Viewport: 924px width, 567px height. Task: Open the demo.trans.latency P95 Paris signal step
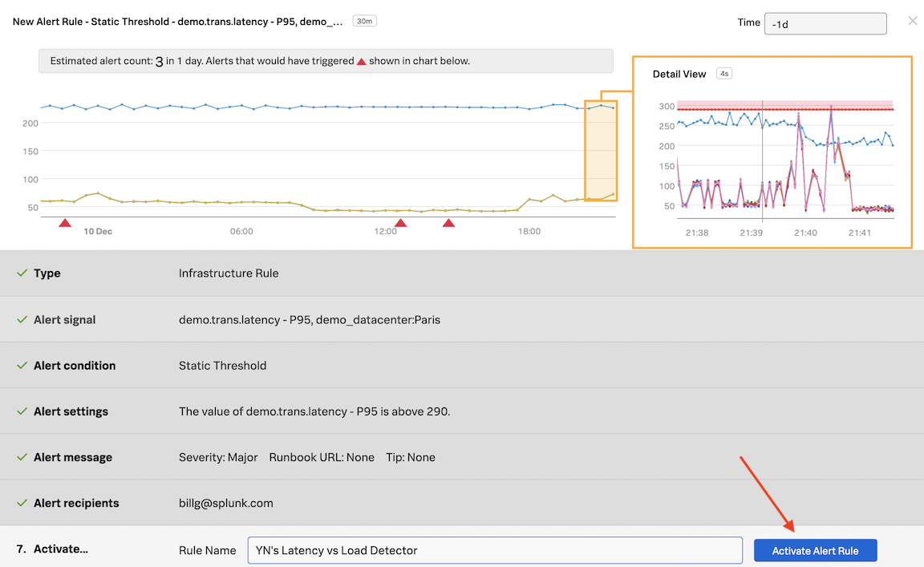click(x=309, y=320)
